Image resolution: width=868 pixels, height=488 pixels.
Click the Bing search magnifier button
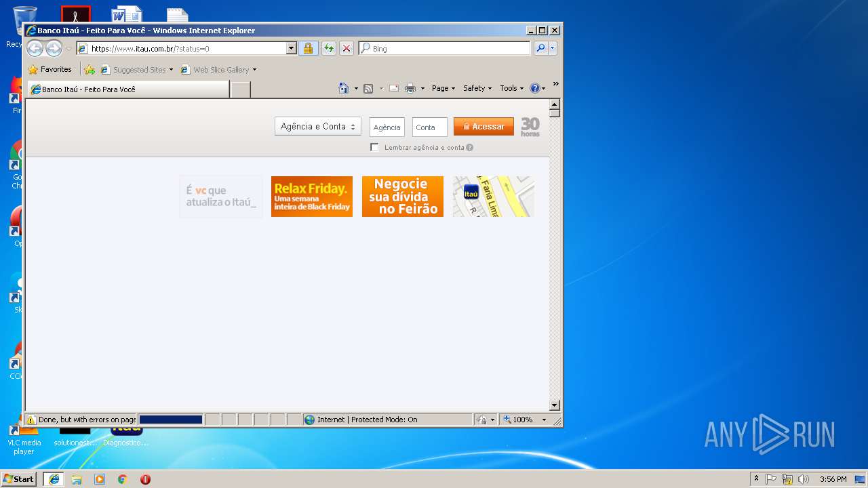click(x=540, y=48)
